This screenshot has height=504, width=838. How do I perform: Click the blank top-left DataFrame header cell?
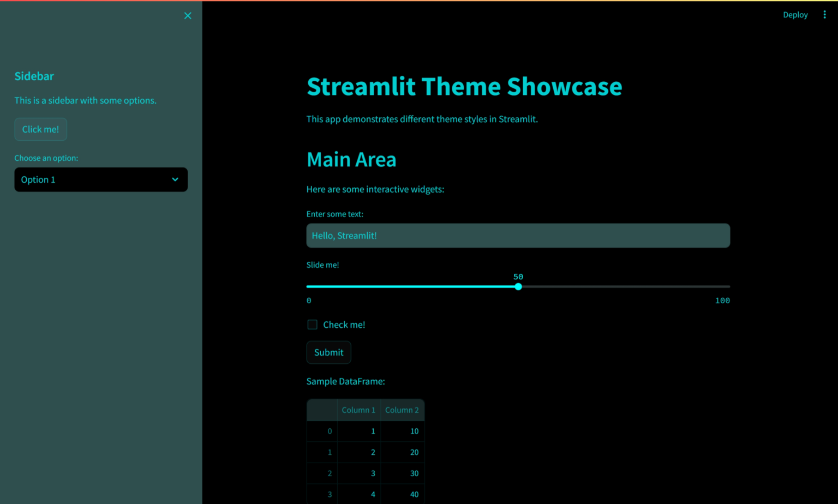[322, 410]
